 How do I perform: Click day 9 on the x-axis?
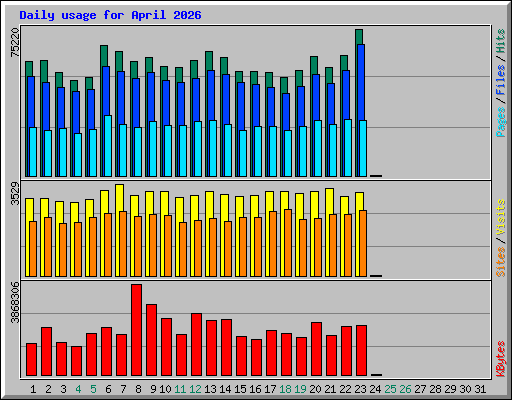pos(153,389)
